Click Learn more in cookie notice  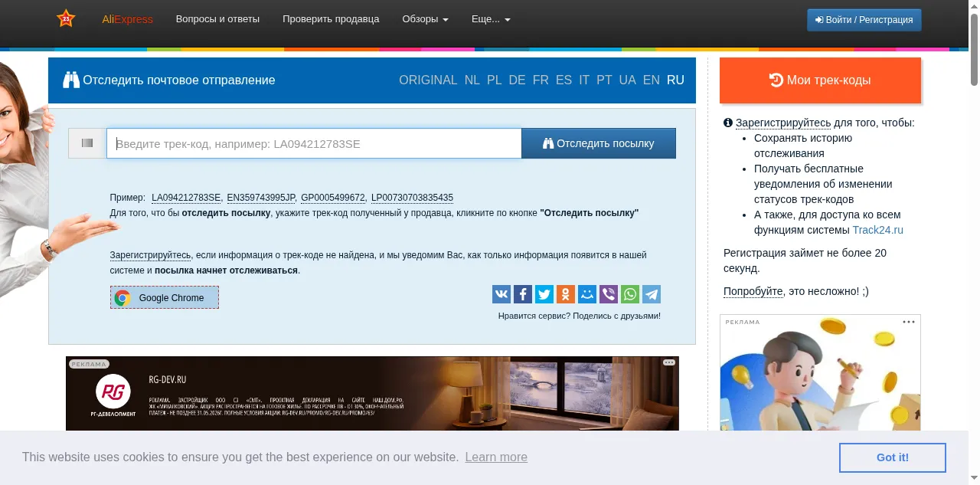tap(496, 457)
